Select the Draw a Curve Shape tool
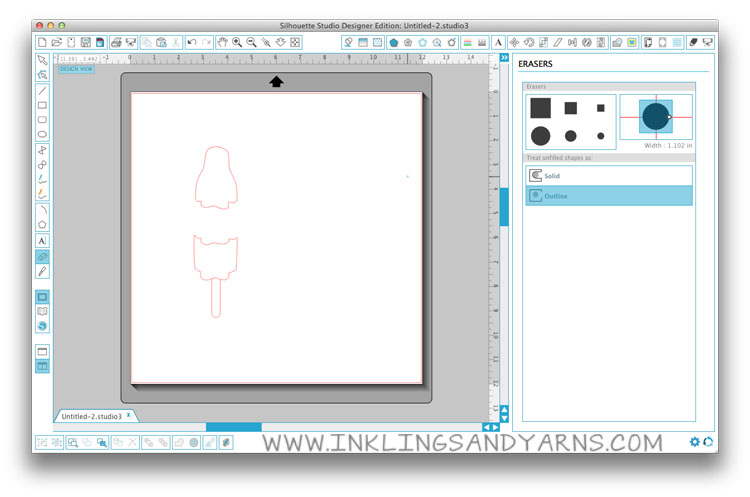Screen dimensions: 750x497 point(42,165)
